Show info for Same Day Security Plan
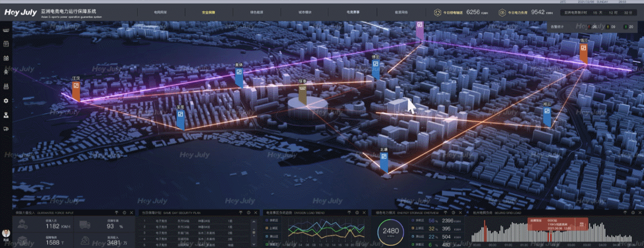 click(248, 212)
